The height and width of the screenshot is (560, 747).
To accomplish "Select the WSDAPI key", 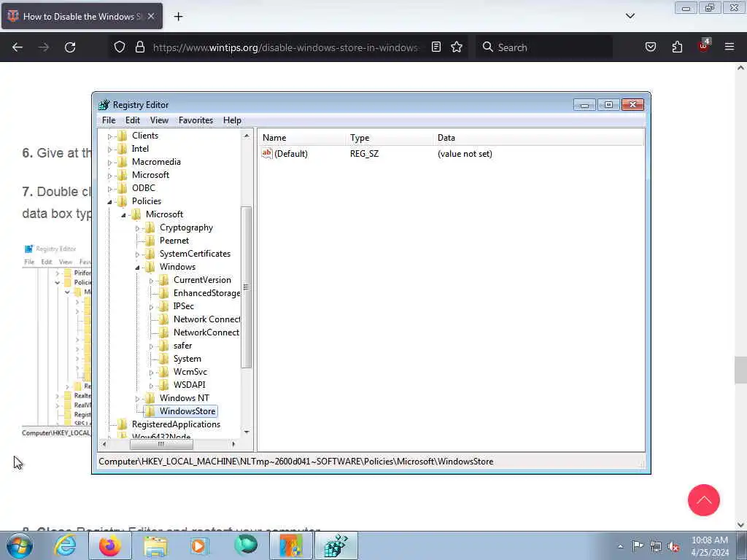I will tap(189, 385).
